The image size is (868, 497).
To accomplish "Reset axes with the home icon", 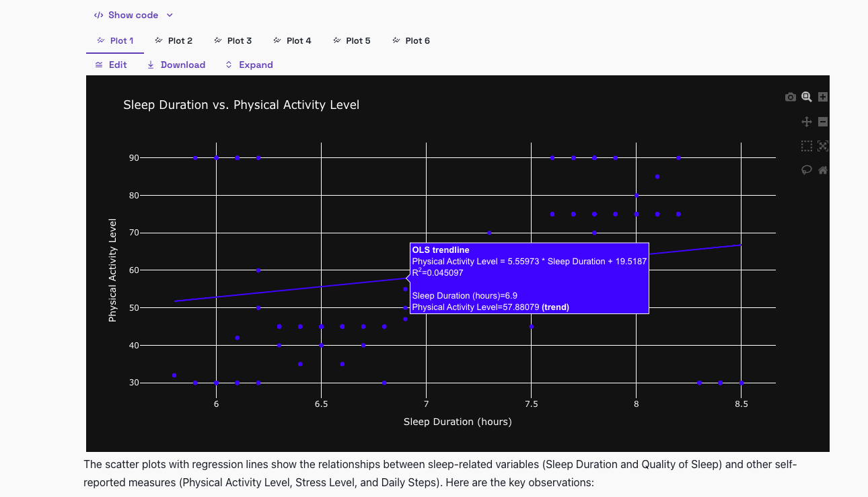I will pos(822,170).
